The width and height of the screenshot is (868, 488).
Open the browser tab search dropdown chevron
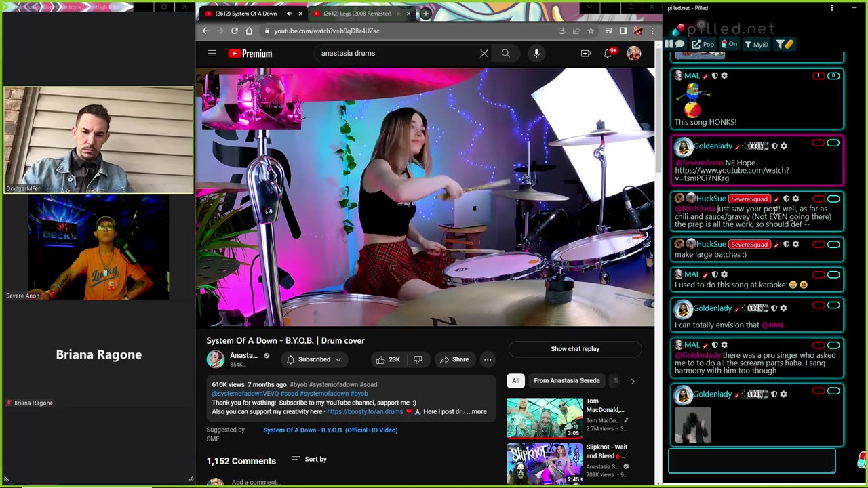click(x=590, y=7)
